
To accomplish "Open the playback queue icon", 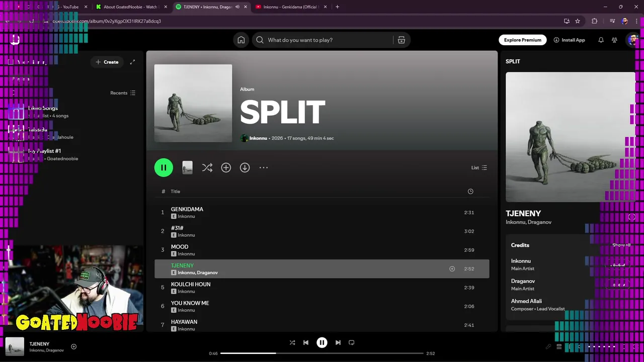I will [x=559, y=346].
